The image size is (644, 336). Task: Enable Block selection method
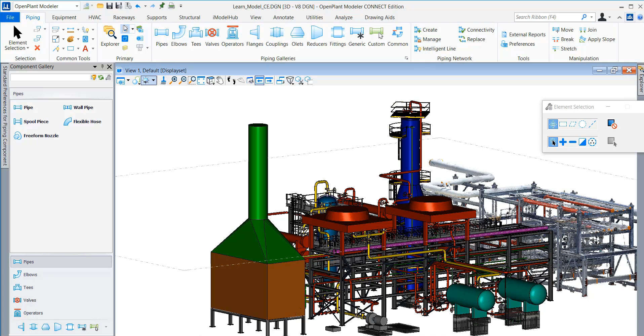(x=563, y=124)
